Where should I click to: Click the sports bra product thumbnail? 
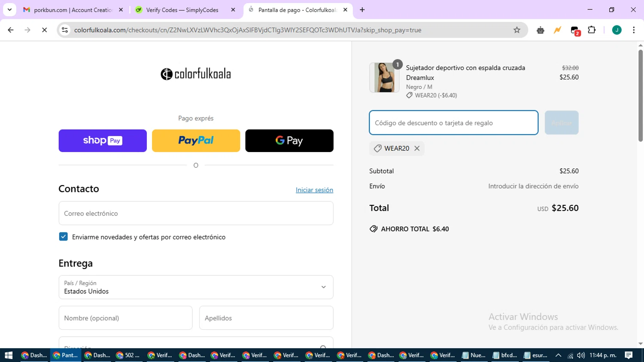tap(384, 78)
